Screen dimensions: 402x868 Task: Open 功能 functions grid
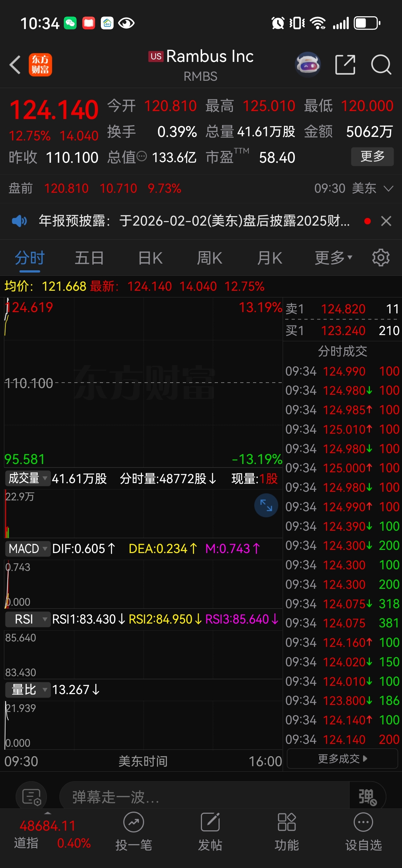(x=287, y=822)
